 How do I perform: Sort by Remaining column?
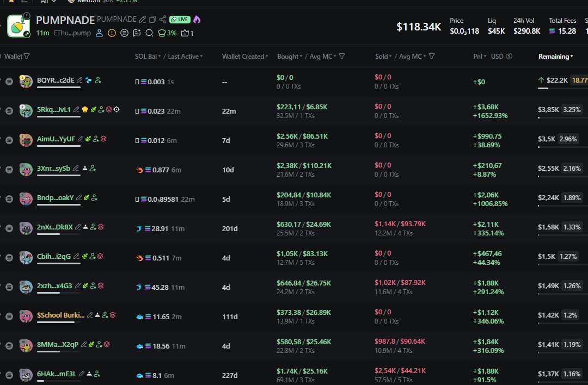(x=556, y=56)
